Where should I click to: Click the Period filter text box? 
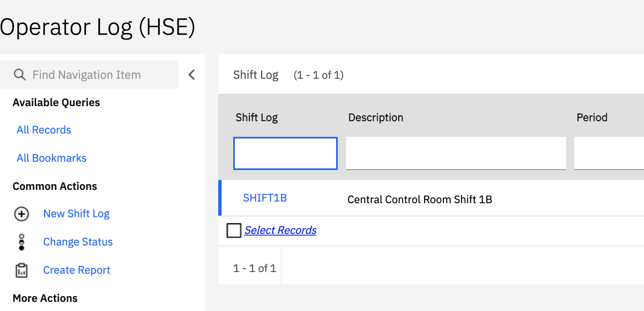pyautogui.click(x=609, y=153)
